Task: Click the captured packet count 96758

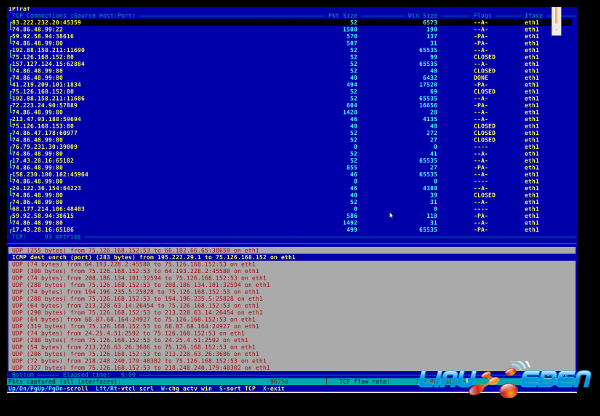Action: click(279, 382)
